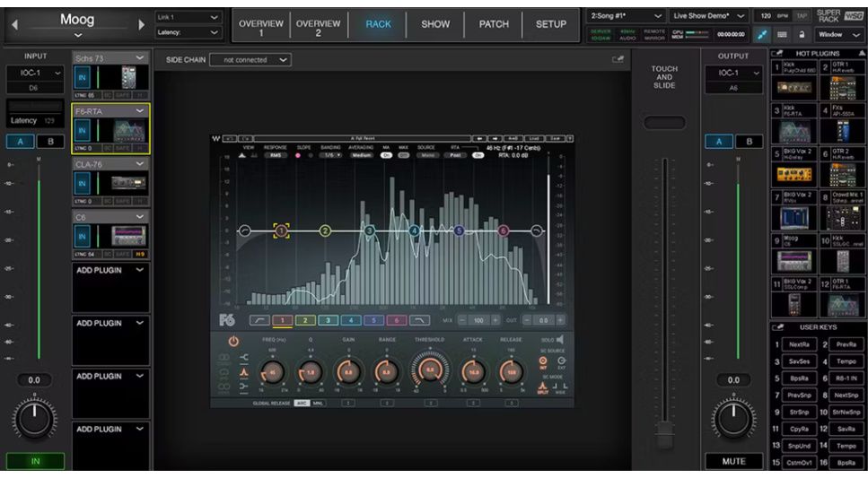
Task: Select the RTA spectrum view icon
Action: click(242, 155)
